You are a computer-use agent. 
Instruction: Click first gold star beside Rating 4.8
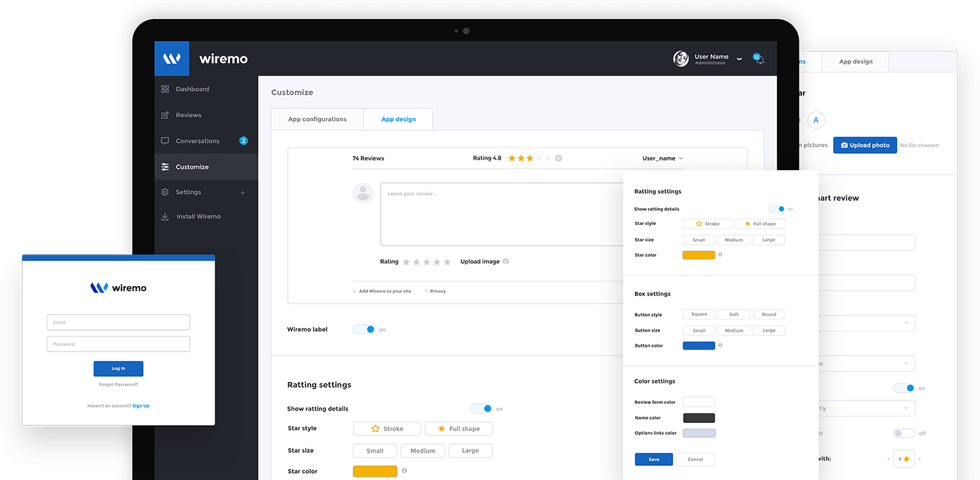pyautogui.click(x=512, y=158)
